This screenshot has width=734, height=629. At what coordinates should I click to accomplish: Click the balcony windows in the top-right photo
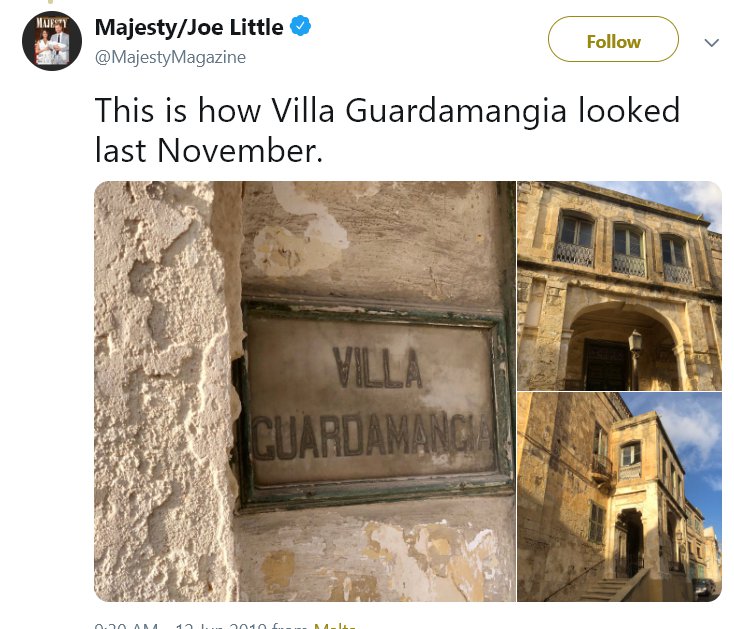(625, 250)
